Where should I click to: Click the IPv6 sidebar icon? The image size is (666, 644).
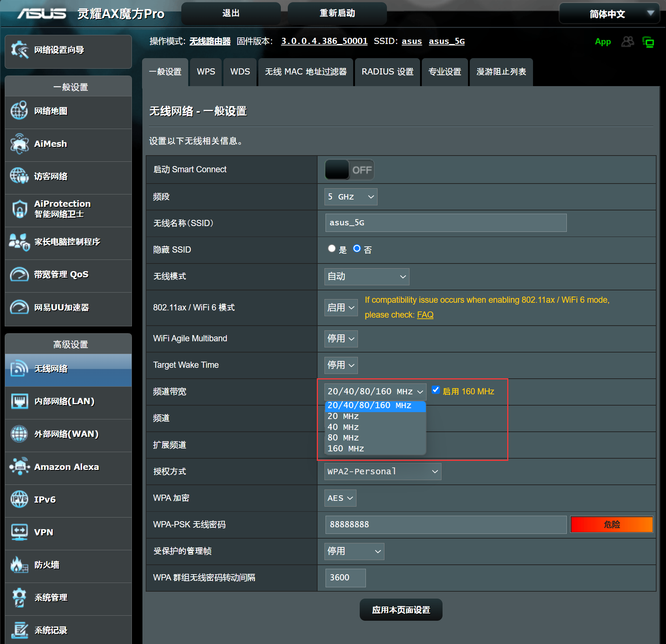click(19, 499)
